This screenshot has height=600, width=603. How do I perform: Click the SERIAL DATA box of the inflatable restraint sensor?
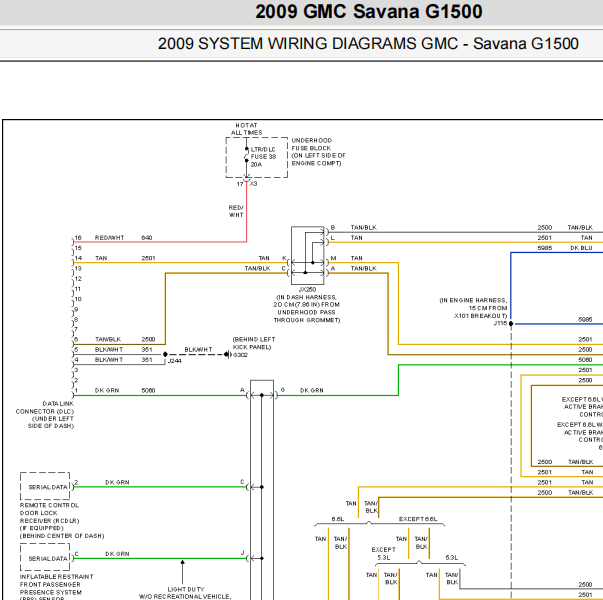[x=45, y=558]
